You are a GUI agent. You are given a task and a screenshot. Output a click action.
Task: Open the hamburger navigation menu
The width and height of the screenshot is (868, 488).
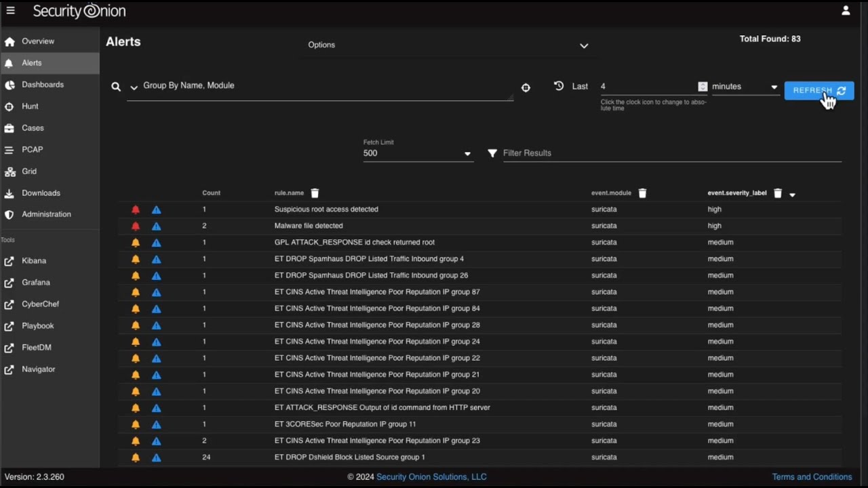pos(10,11)
